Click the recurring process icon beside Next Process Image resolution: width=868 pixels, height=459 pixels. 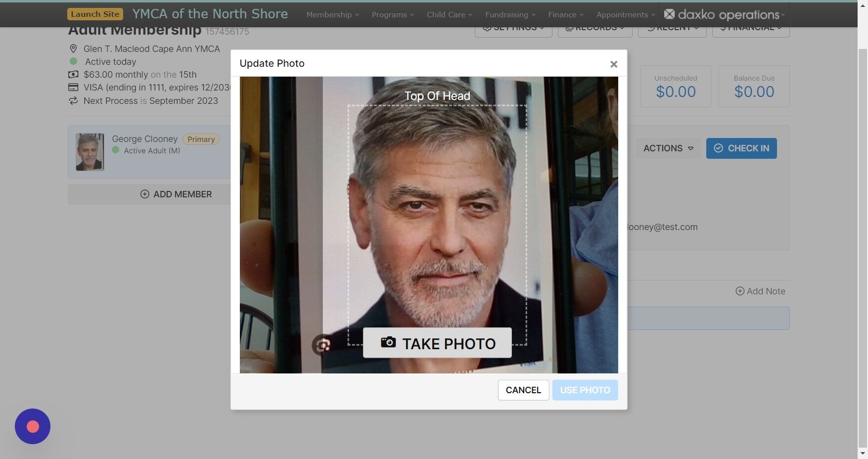click(x=73, y=100)
